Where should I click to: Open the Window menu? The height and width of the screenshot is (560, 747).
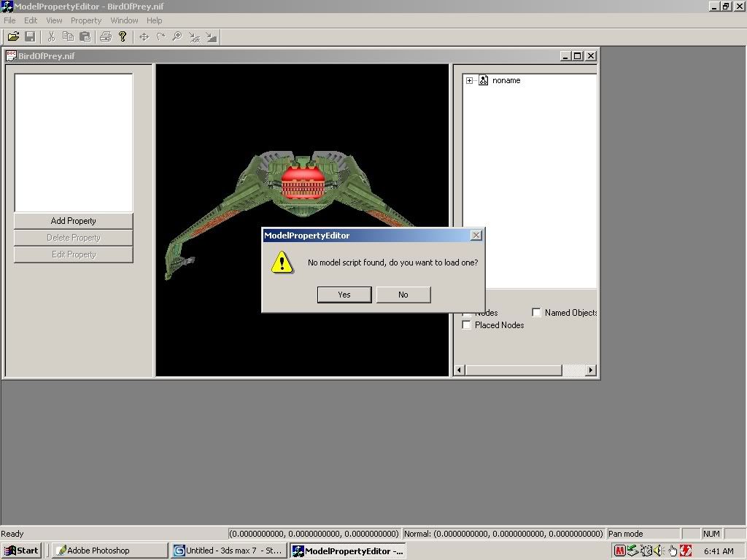coord(124,20)
